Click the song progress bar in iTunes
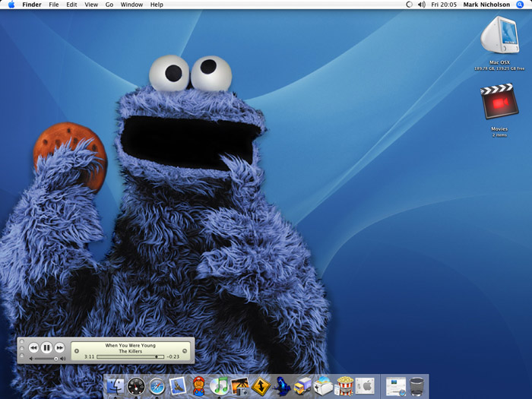 coord(130,357)
